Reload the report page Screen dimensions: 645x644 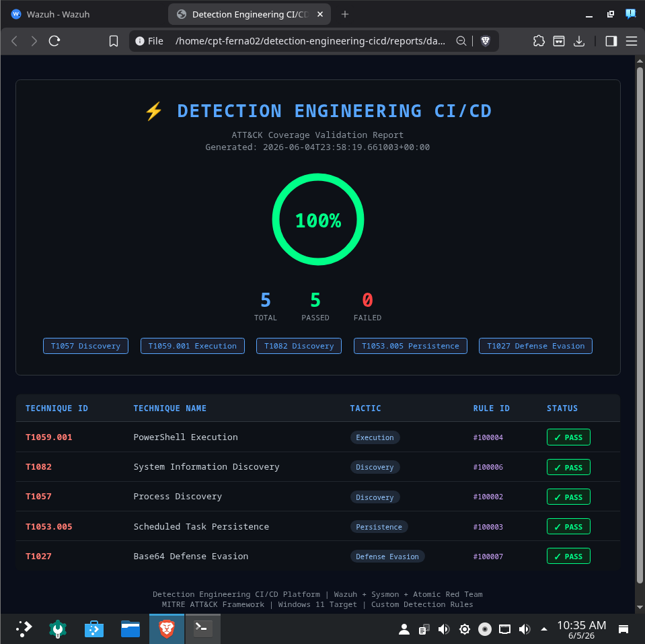click(54, 41)
